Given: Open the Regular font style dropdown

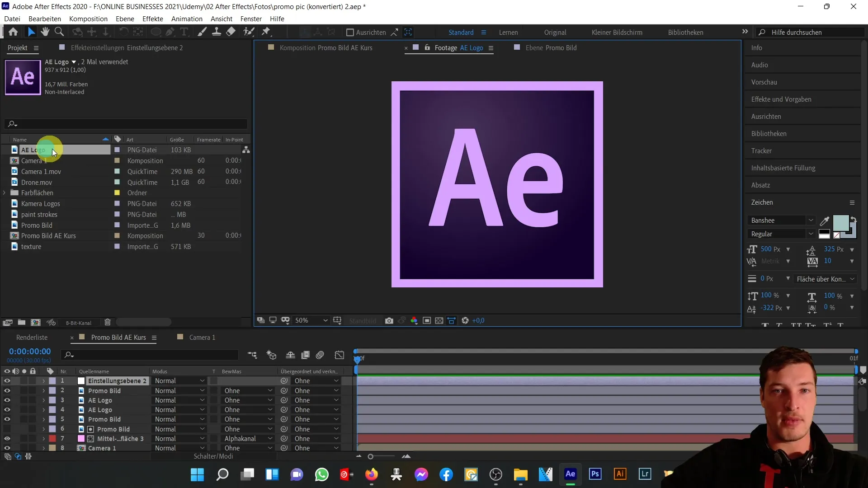Looking at the screenshot, I should (781, 234).
